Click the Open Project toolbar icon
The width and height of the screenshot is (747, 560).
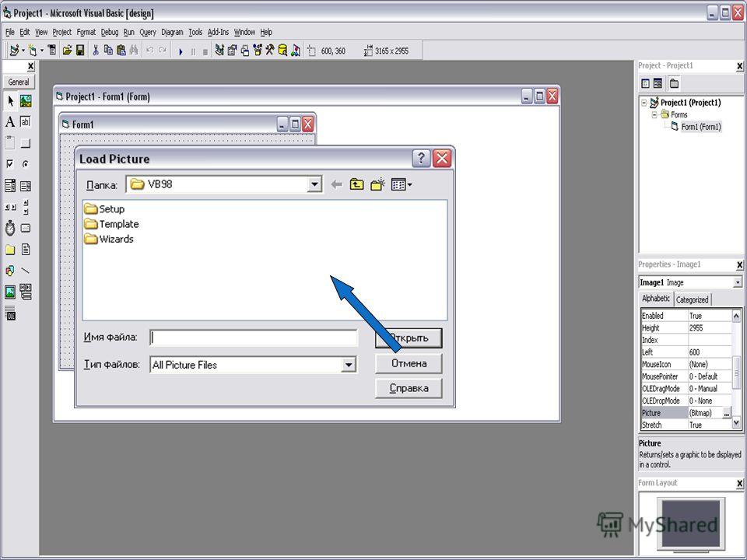click(x=67, y=50)
